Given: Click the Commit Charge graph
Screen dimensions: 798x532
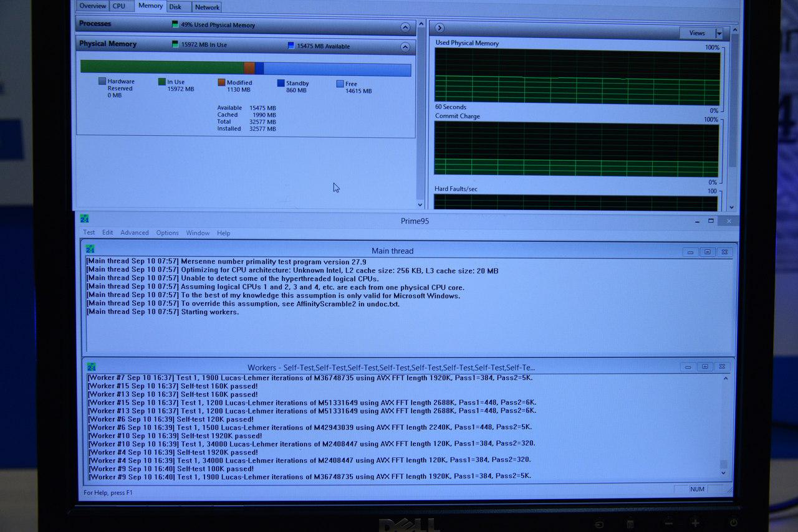Looking at the screenshot, I should pyautogui.click(x=577, y=149).
